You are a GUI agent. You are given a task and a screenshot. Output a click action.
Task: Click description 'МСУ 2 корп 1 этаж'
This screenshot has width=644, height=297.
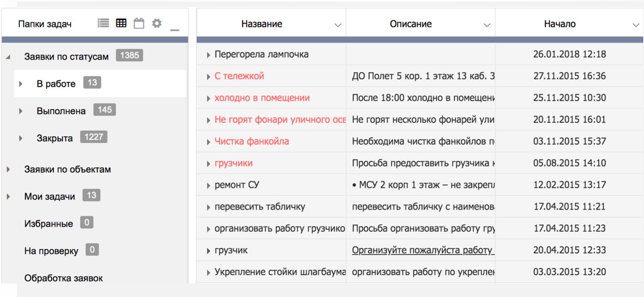[x=423, y=185]
